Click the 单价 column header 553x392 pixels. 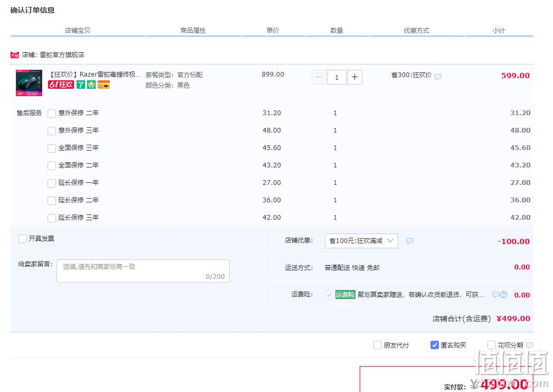(x=273, y=30)
